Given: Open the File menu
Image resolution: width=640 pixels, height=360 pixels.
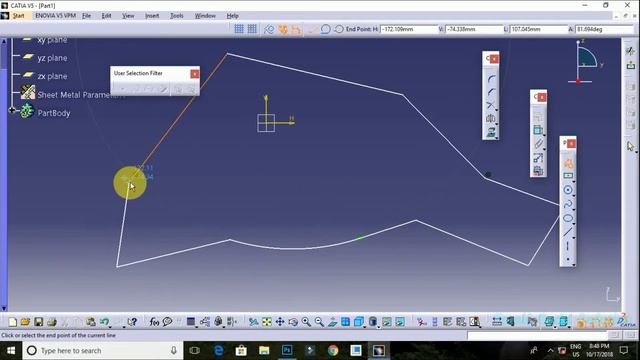Looking at the screenshot, I should tap(87, 16).
